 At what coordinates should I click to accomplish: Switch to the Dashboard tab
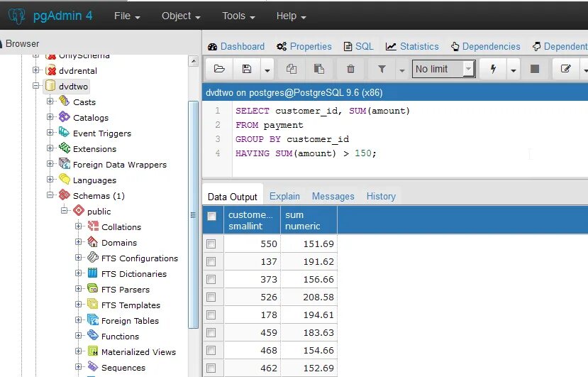[x=236, y=47]
